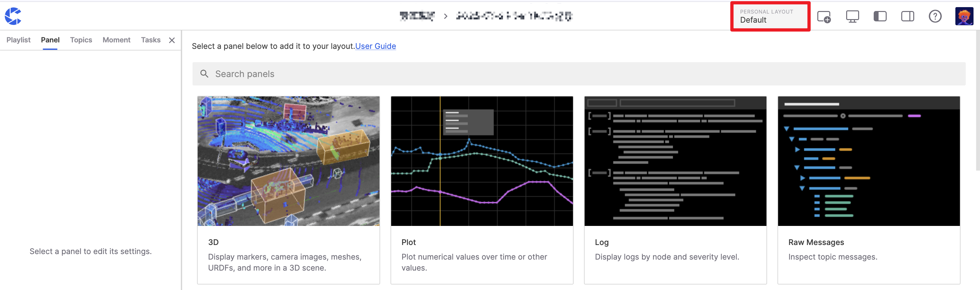Open the User Guide link
The width and height of the screenshot is (980, 290).
375,46
